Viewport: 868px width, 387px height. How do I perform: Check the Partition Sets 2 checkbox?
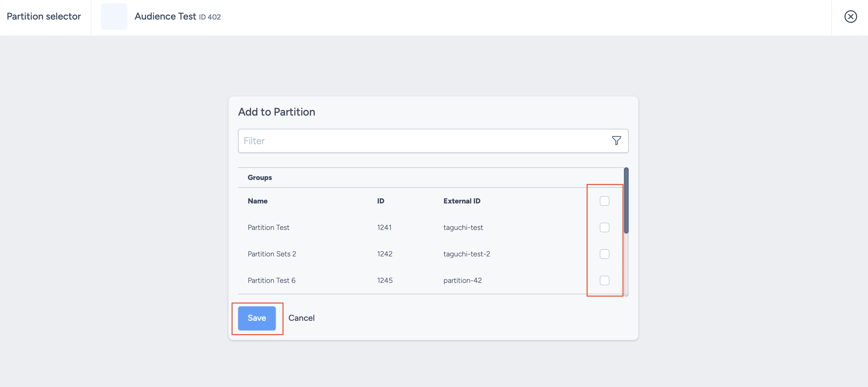click(605, 254)
